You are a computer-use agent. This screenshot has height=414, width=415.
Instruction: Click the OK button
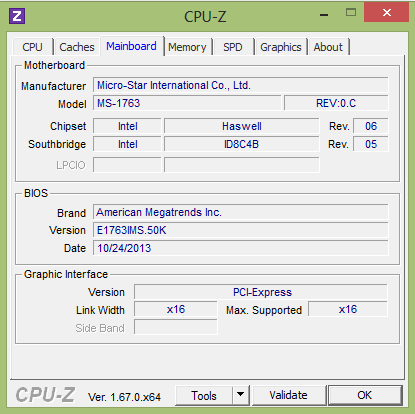coord(365,395)
